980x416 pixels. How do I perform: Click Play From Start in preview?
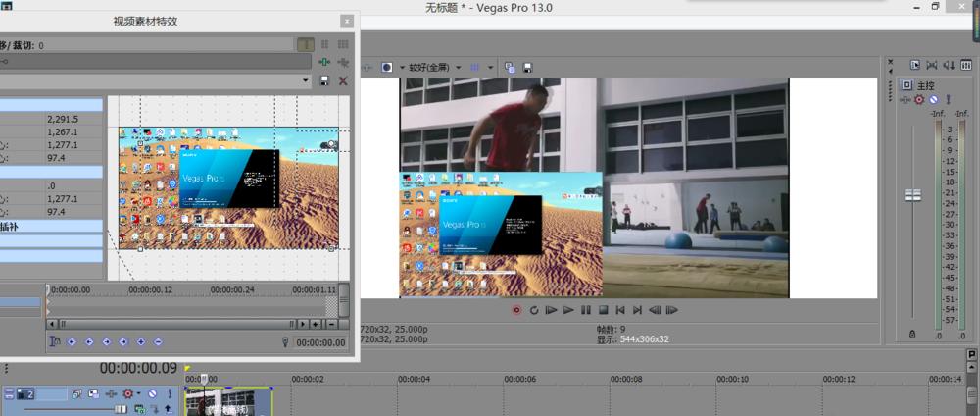tap(551, 310)
